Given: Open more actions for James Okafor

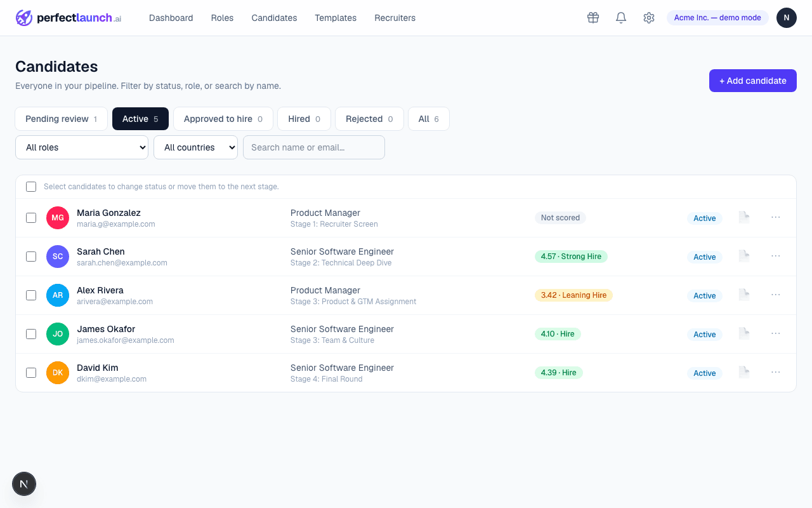Looking at the screenshot, I should click(776, 333).
